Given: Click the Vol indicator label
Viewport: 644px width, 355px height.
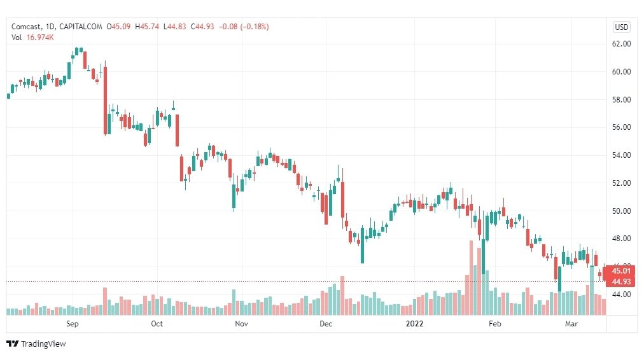Looking at the screenshot, I should pyautogui.click(x=17, y=38).
